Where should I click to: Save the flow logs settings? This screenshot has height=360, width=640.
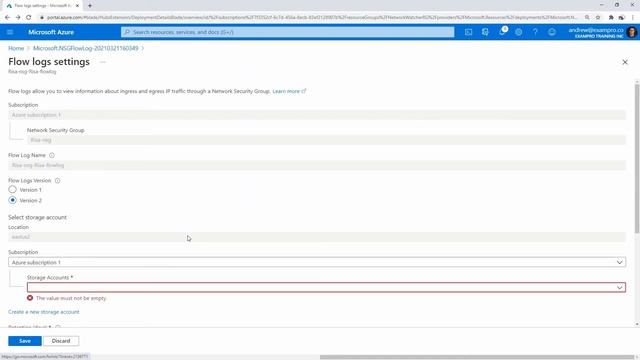[x=25, y=341]
